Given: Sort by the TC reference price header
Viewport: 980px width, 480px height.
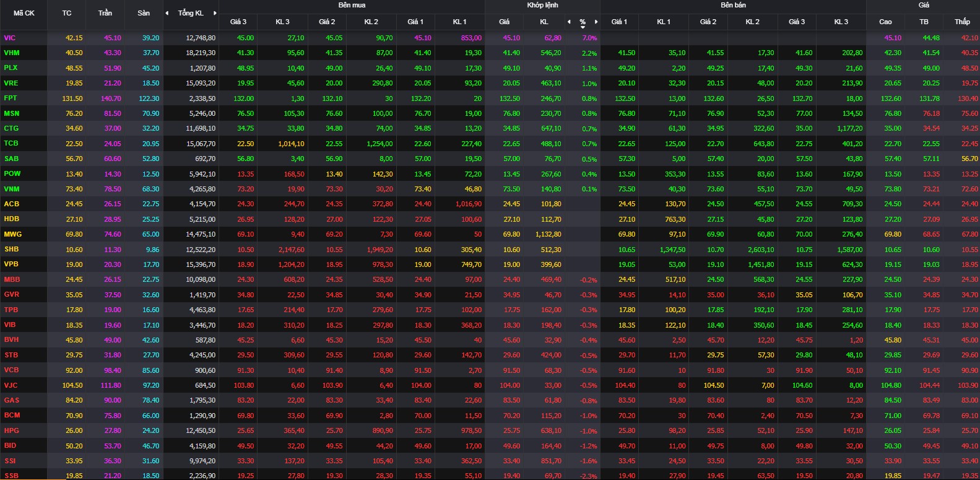Looking at the screenshot, I should coord(67,13).
